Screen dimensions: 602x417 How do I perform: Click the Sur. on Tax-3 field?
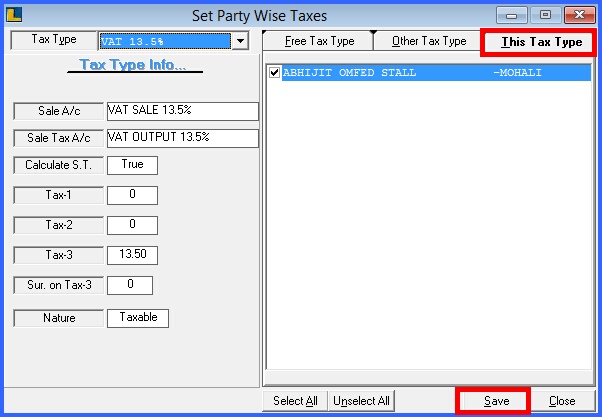point(131,286)
